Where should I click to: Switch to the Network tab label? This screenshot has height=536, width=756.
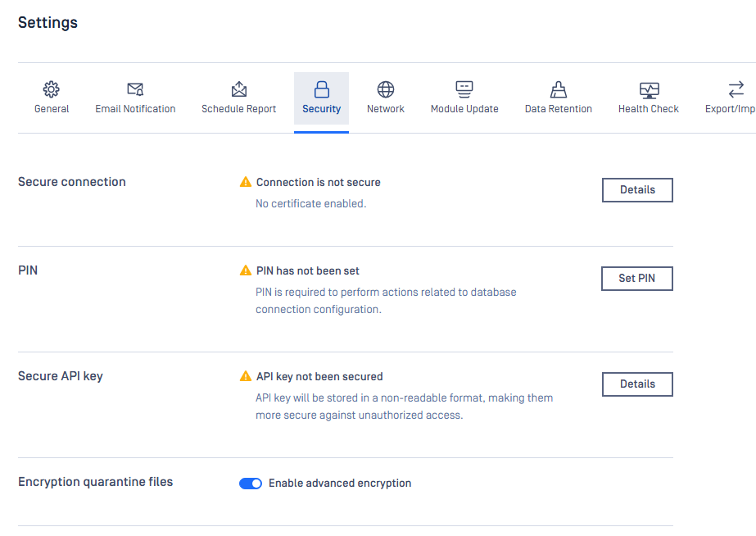pyautogui.click(x=385, y=109)
